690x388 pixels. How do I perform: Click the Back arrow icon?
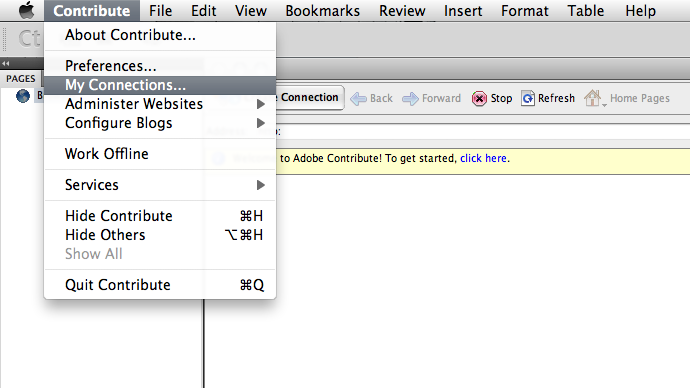click(358, 99)
